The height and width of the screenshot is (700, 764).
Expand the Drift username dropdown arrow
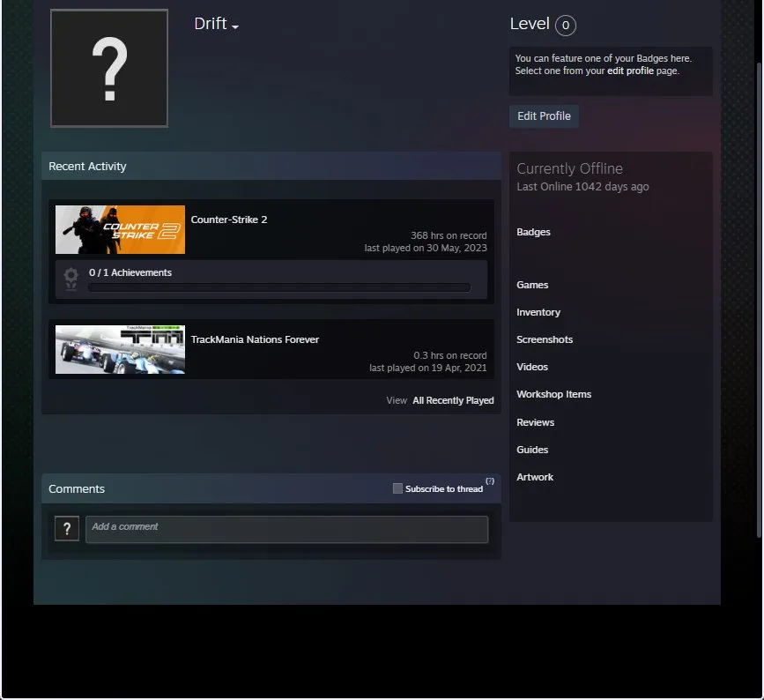[235, 27]
